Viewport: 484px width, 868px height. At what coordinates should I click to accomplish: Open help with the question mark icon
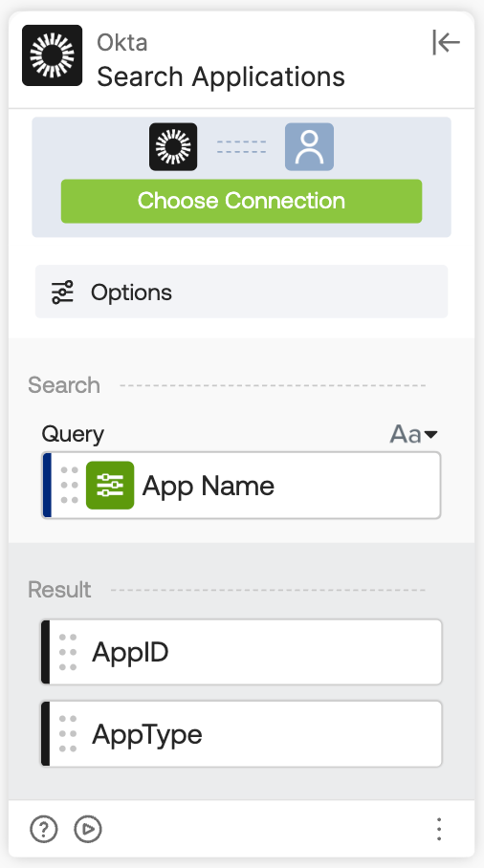[x=44, y=829]
